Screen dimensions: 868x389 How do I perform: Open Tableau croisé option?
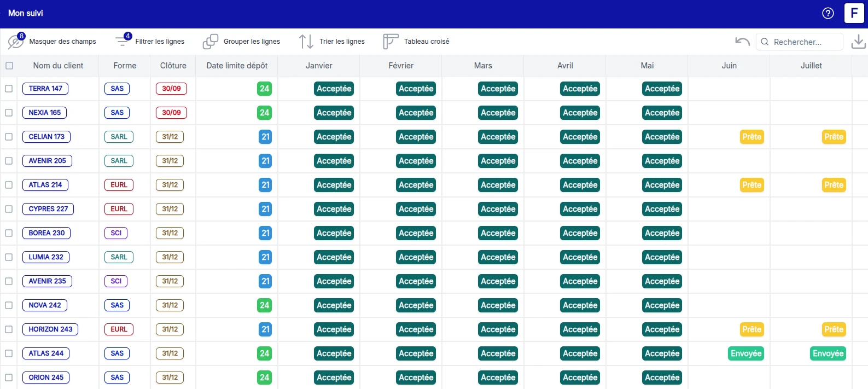click(x=427, y=42)
